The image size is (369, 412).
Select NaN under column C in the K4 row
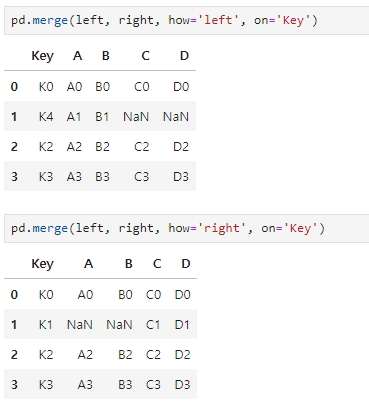[136, 117]
